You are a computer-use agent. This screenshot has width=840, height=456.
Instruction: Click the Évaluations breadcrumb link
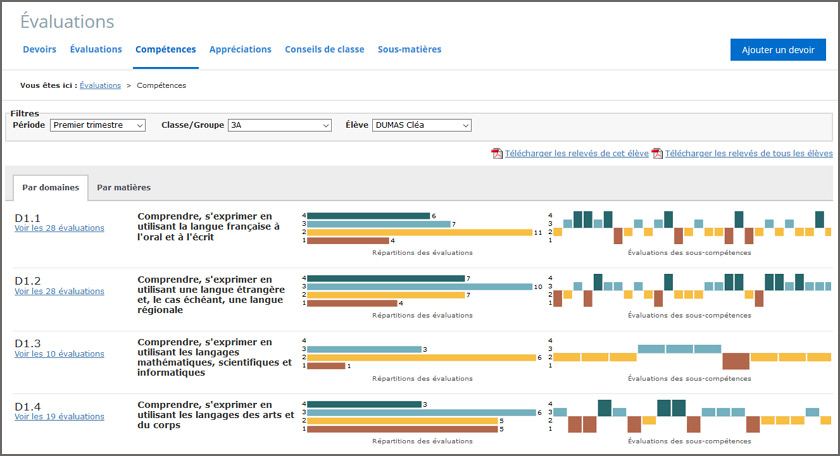(x=100, y=85)
